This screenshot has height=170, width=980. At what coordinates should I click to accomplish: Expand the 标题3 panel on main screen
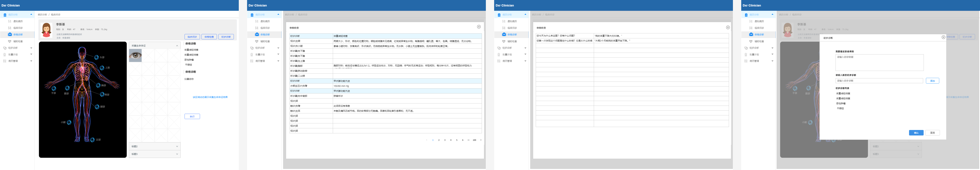[x=177, y=154]
